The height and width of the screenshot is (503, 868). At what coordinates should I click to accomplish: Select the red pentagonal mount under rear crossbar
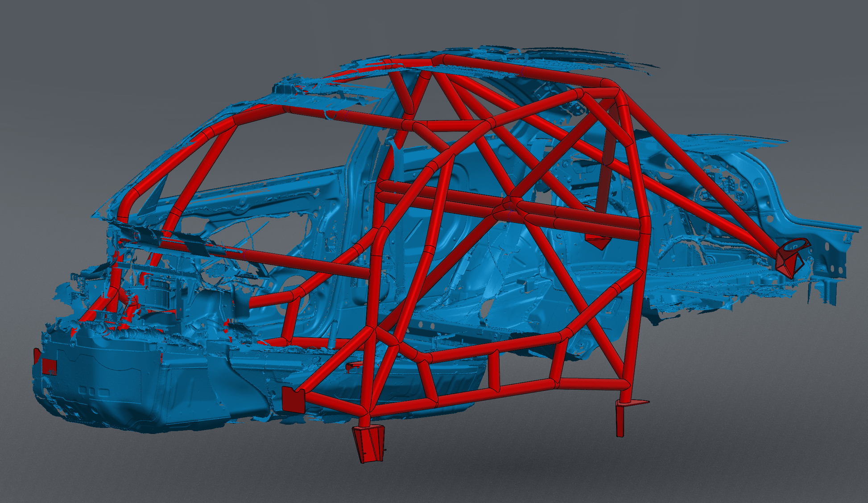[598, 242]
